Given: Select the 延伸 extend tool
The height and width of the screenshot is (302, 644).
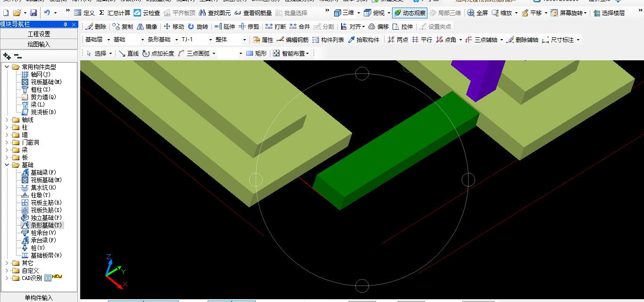Looking at the screenshot, I should pyautogui.click(x=225, y=26).
